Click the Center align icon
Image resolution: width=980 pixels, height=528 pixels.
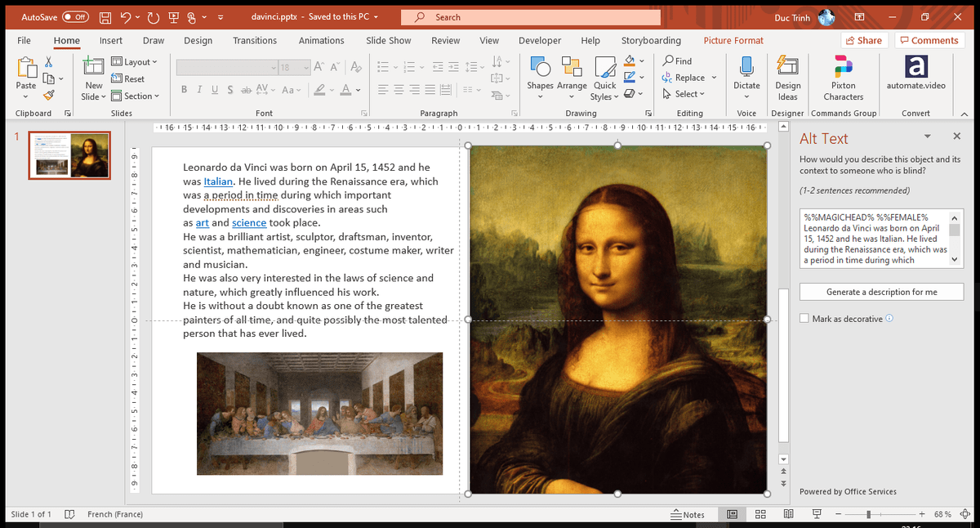pyautogui.click(x=399, y=90)
